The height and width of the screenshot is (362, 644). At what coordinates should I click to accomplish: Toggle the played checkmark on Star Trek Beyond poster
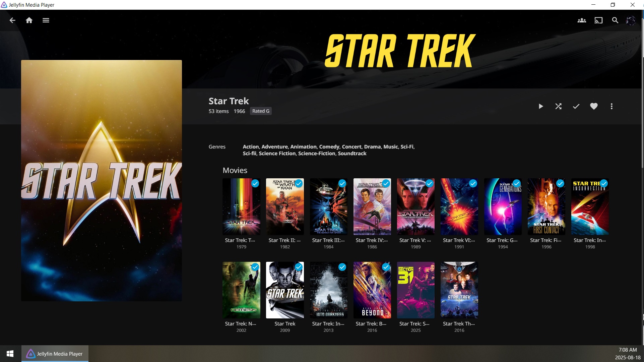point(386,267)
